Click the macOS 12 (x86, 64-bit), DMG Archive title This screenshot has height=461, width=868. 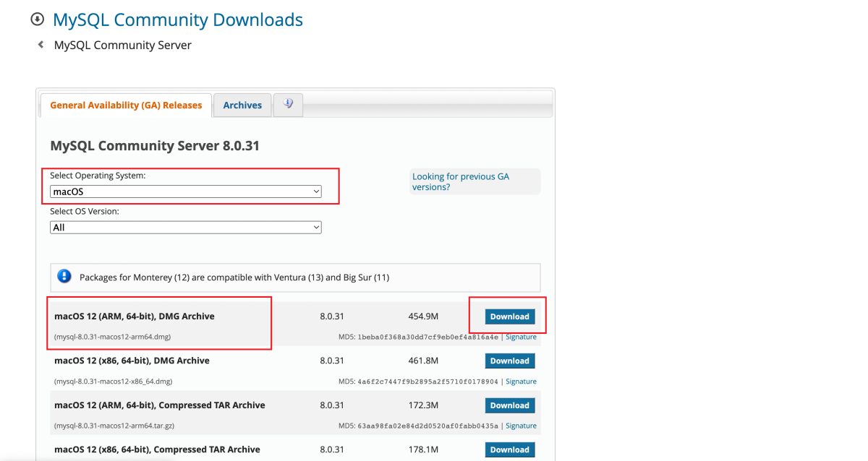132,361
